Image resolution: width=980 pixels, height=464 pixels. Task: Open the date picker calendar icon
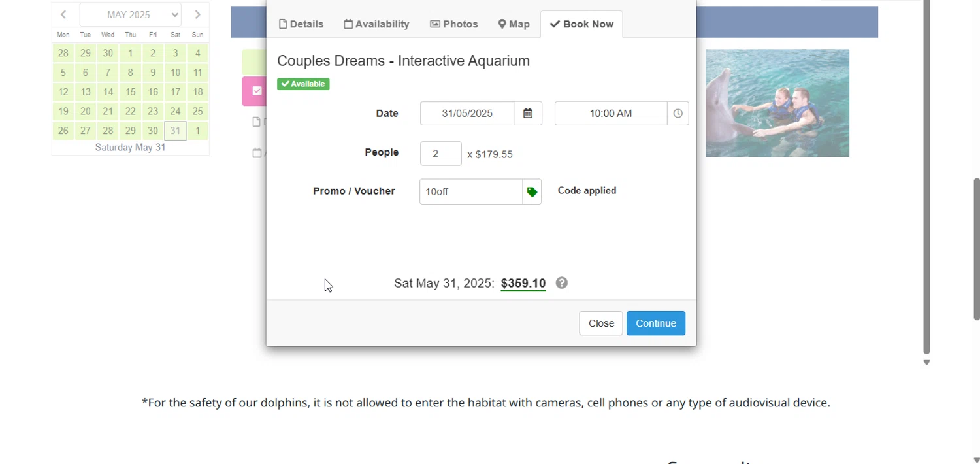pos(528,114)
